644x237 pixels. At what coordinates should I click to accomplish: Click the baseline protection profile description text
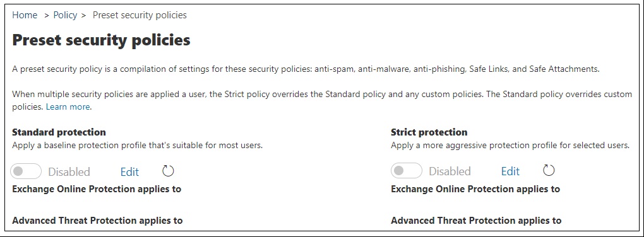tap(137, 145)
